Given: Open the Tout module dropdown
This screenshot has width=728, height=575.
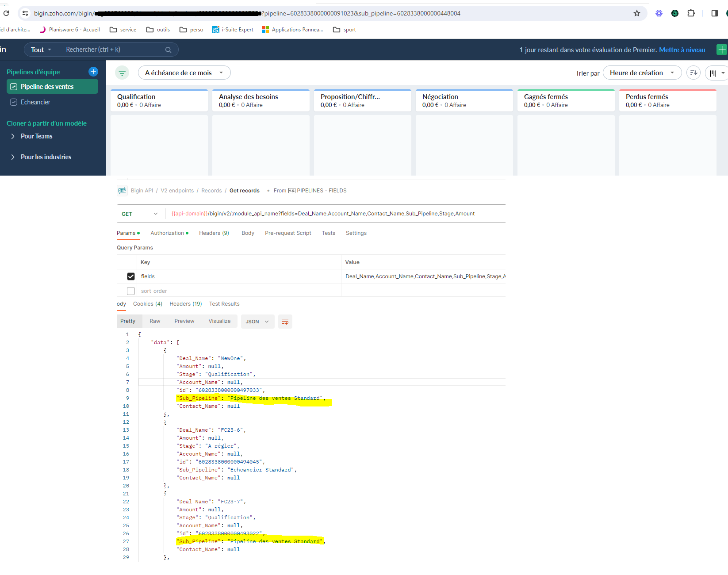Looking at the screenshot, I should [x=41, y=50].
